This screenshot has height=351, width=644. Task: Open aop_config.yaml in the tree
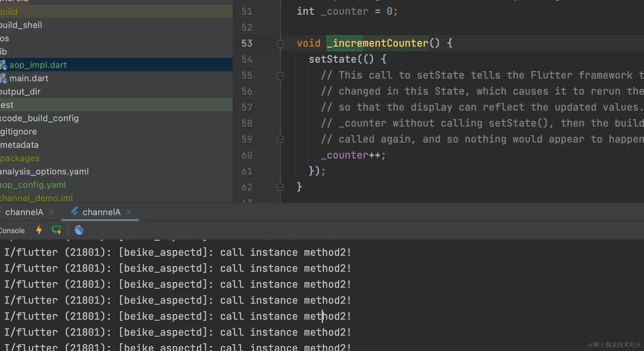116,185
